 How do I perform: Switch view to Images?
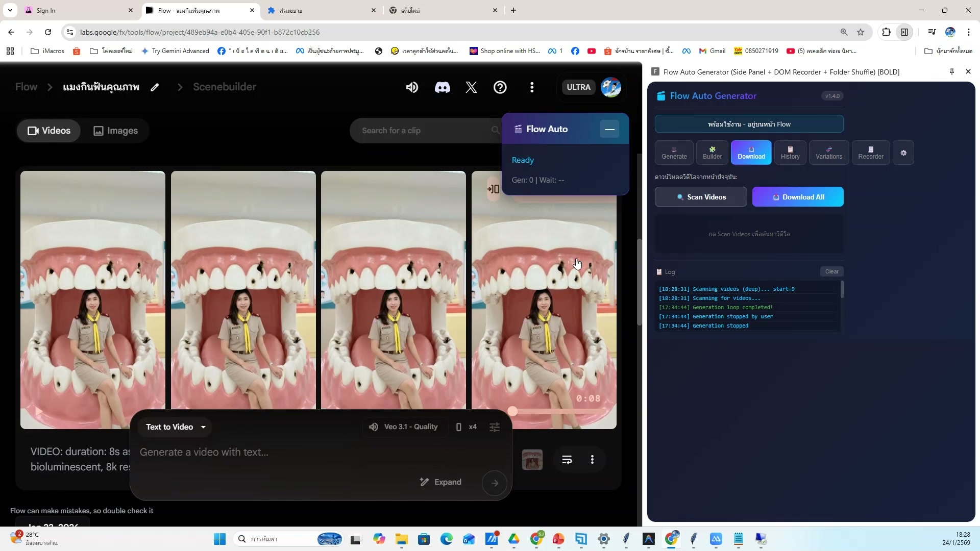116,131
